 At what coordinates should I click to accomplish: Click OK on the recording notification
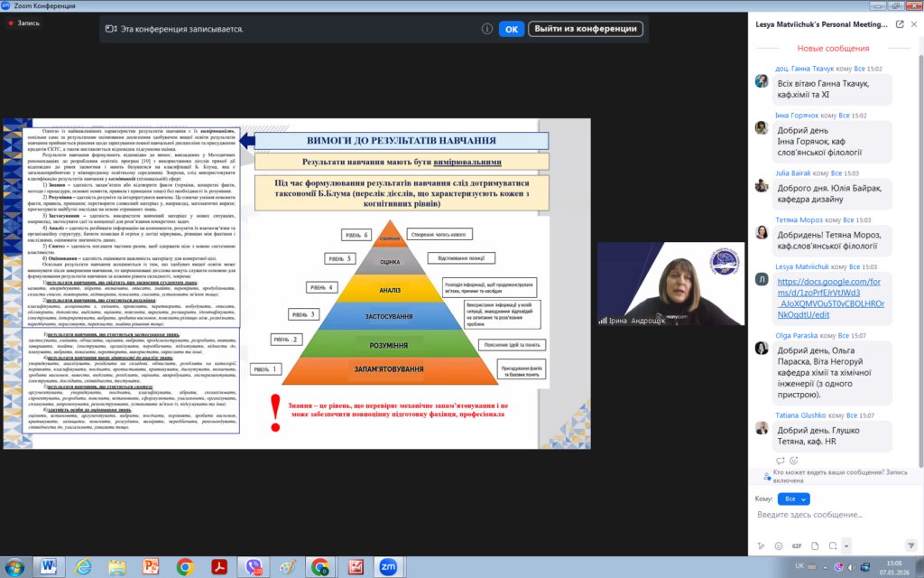pos(511,29)
